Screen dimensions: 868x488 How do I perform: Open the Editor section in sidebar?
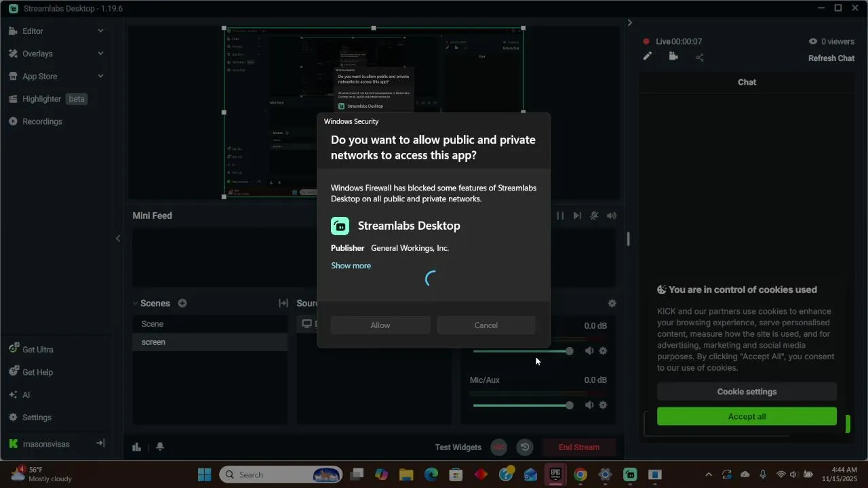33,31
